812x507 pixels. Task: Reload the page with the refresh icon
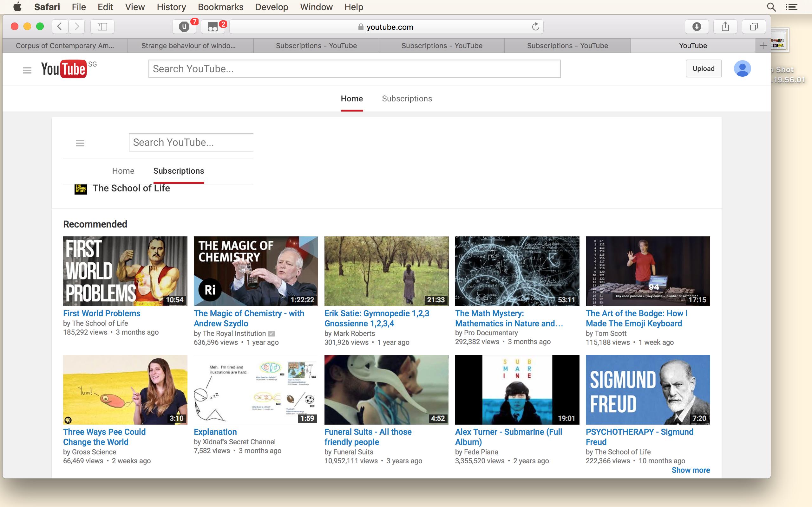(535, 27)
